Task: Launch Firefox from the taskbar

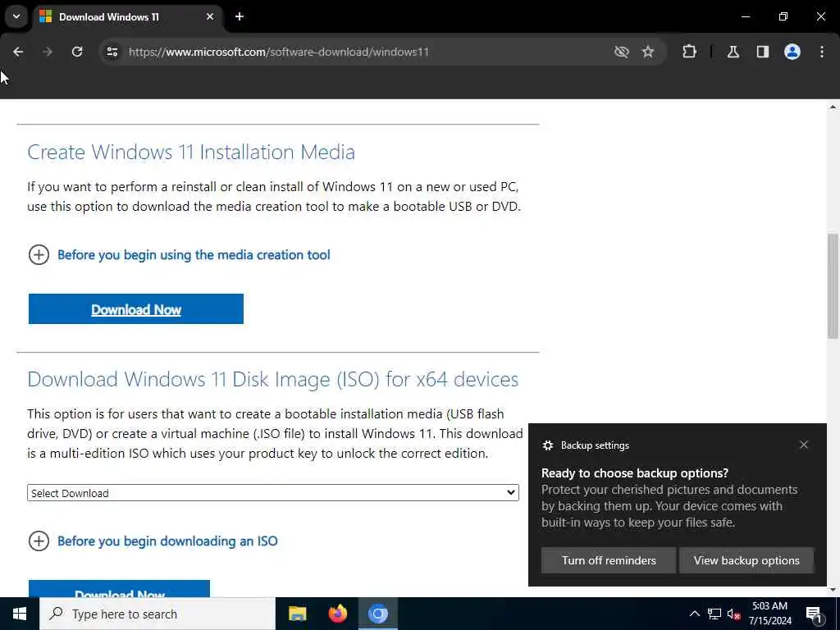Action: tap(337, 614)
